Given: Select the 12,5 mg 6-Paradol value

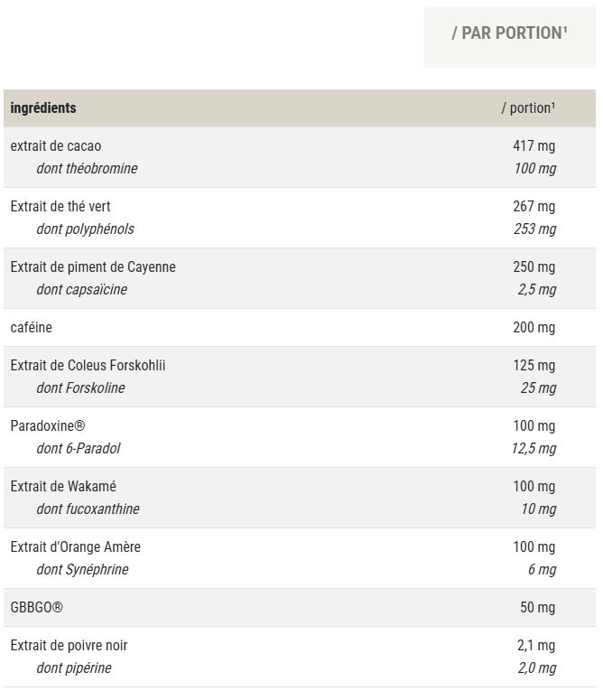Looking at the screenshot, I should point(533,449).
